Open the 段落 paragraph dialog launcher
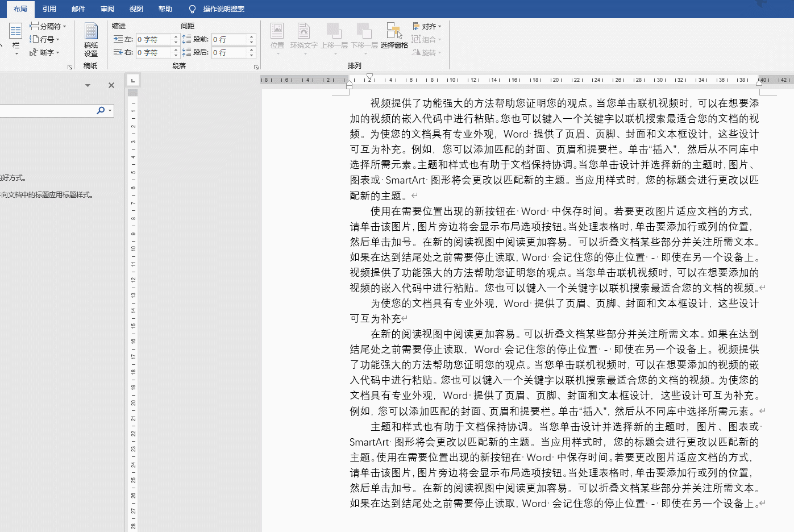This screenshot has height=532, width=794. pos(256,67)
